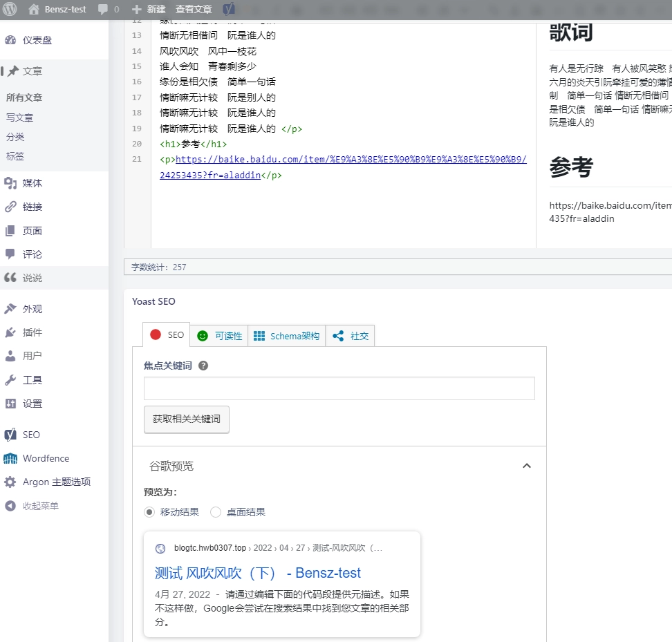
Task: Select the 桌面结果 radio button
Action: 216,512
